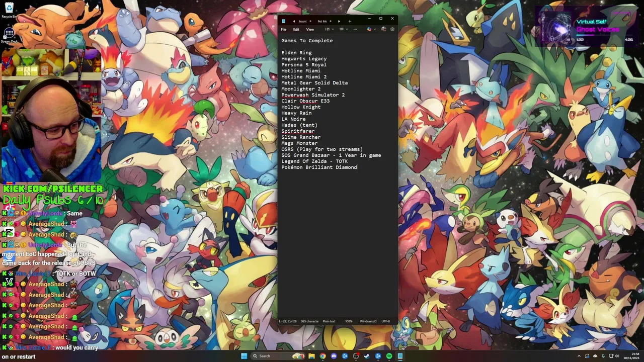Image resolution: width=644 pixels, height=362 pixels.
Task: Click the 'Hades (tent)' line
Action: point(299,125)
